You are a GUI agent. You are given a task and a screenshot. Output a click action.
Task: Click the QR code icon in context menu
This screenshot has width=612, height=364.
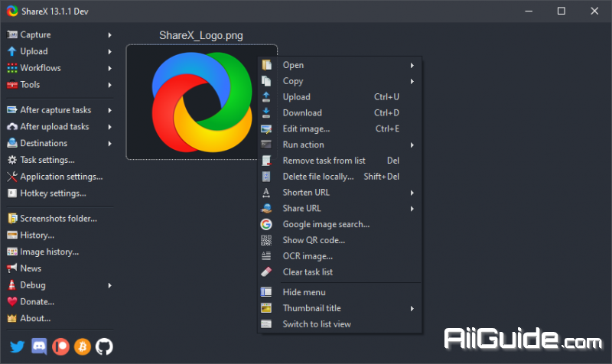point(266,240)
